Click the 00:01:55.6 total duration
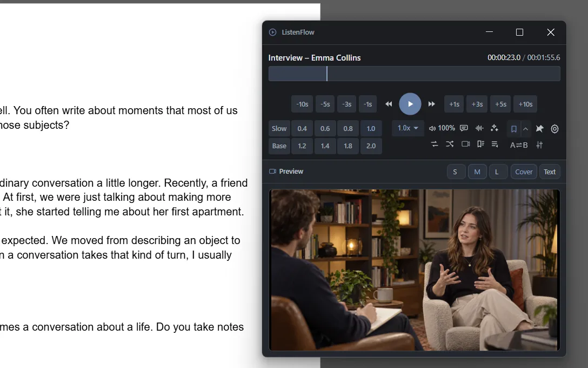The width and height of the screenshot is (588, 368). (544, 57)
